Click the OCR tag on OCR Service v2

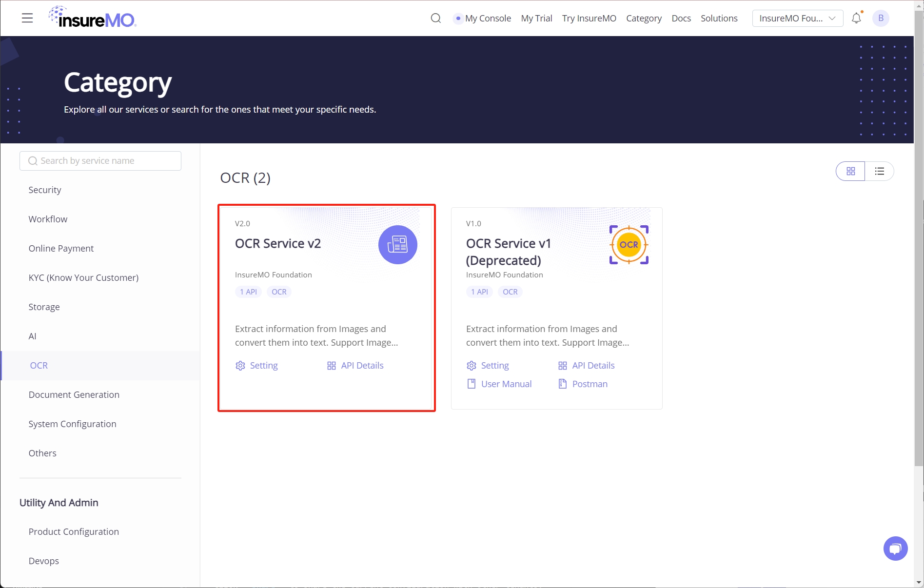[x=279, y=292]
